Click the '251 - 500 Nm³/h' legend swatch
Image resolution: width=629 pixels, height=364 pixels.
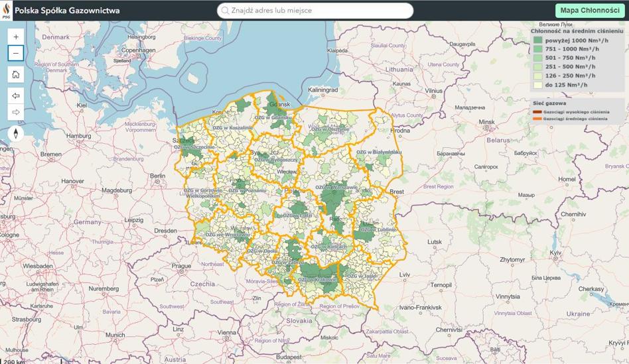pos(537,66)
